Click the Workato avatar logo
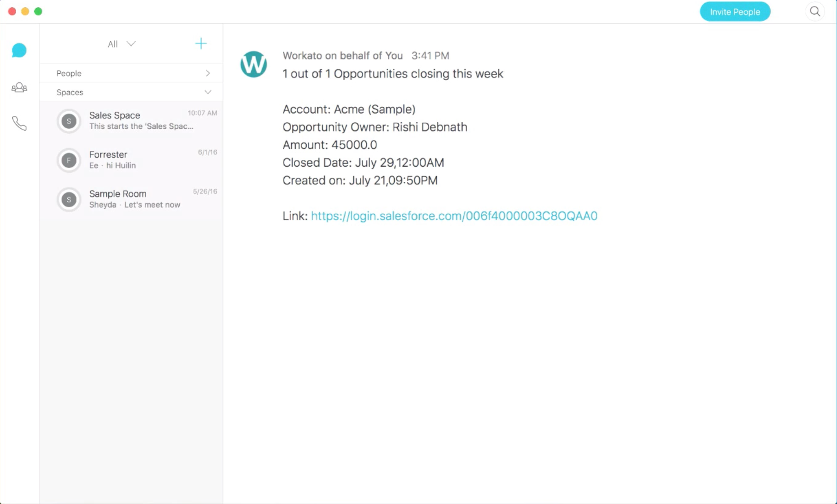 coord(253,64)
